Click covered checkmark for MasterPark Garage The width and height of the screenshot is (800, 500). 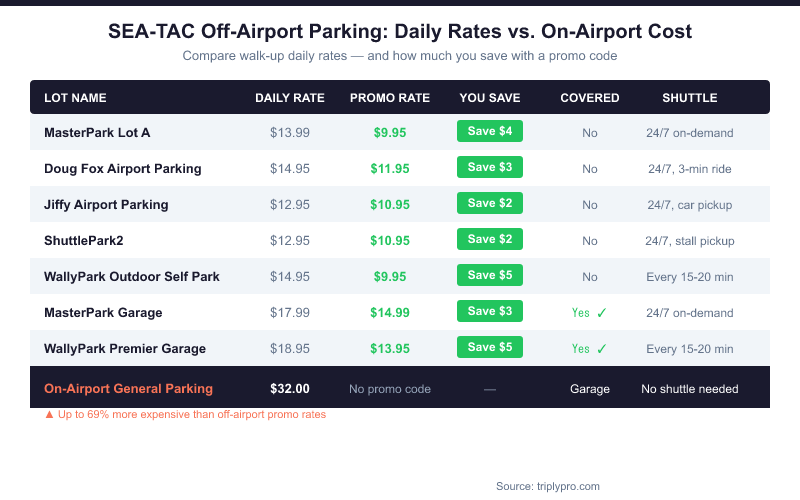click(x=601, y=313)
